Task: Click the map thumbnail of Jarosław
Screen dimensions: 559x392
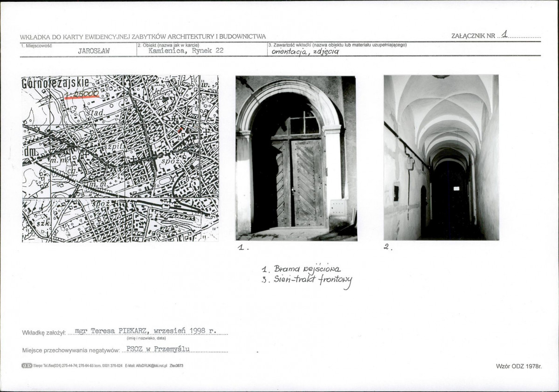Action: pyautogui.click(x=120, y=158)
